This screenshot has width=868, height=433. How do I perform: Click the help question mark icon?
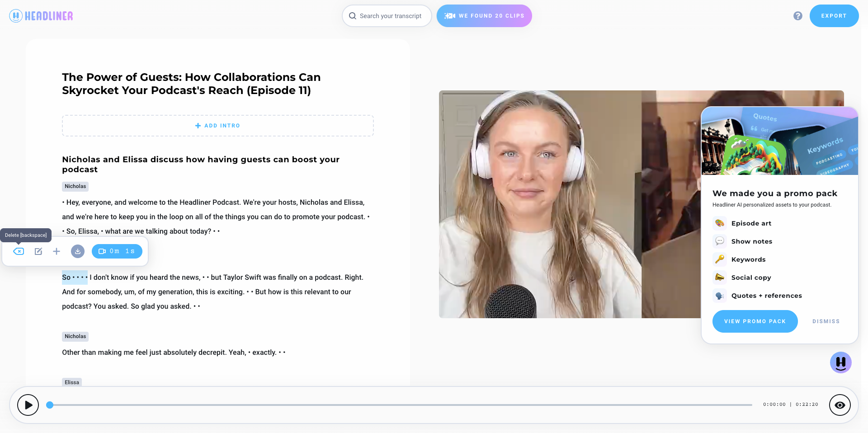(798, 16)
